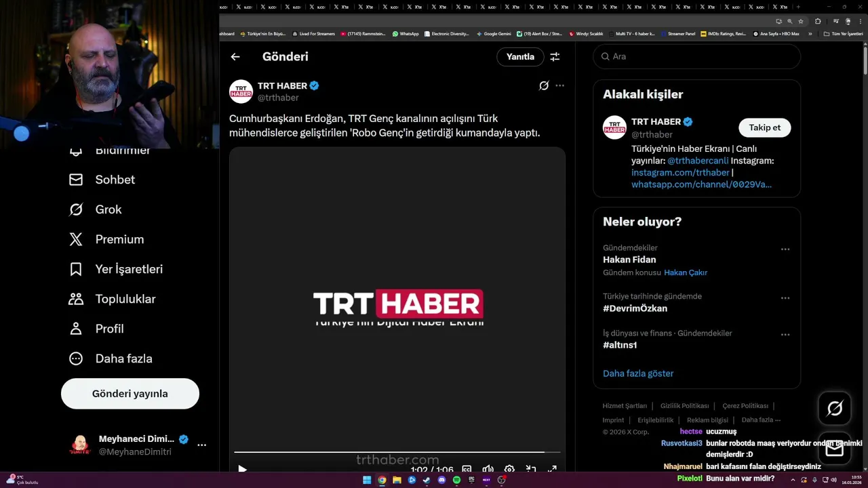Viewport: 868px width, 488px height.
Task: Open the @trthabercanli mention link
Action: (x=698, y=161)
